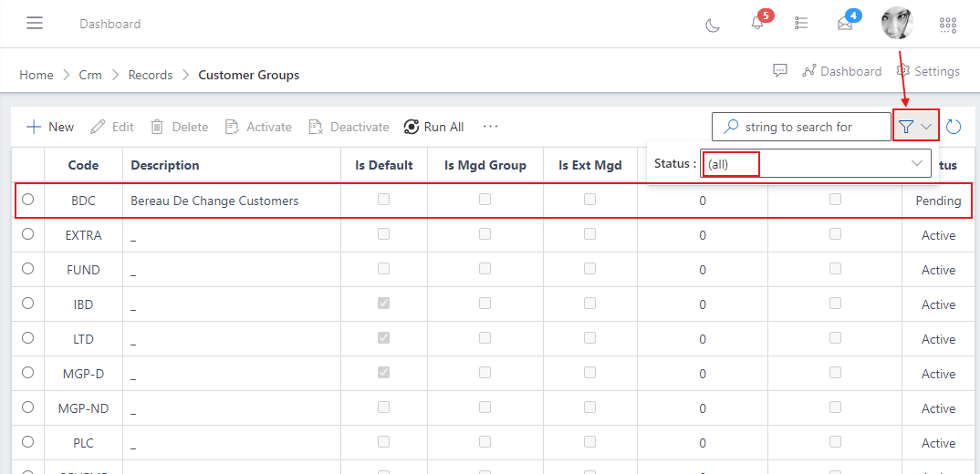Click the Deactivate toolbar button
980x474 pixels.
point(349,127)
